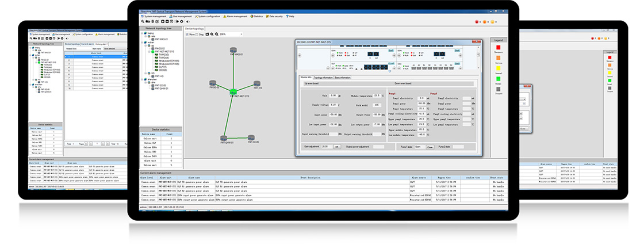Select the Device topology tab in center window

[194, 29]
